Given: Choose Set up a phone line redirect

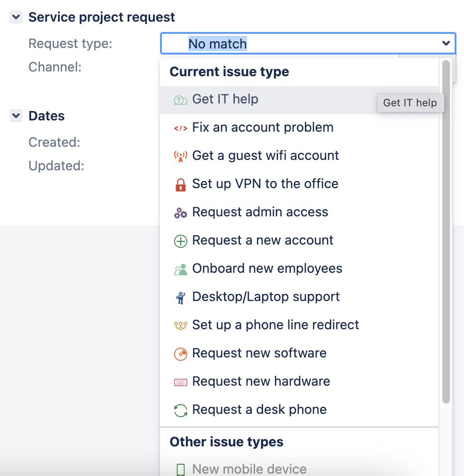Looking at the screenshot, I should click(x=275, y=325).
